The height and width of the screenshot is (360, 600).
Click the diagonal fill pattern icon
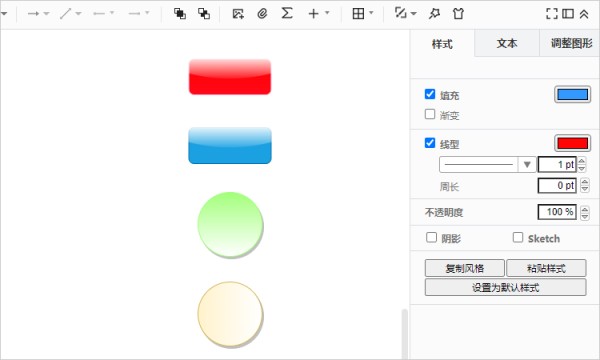[x=401, y=13]
